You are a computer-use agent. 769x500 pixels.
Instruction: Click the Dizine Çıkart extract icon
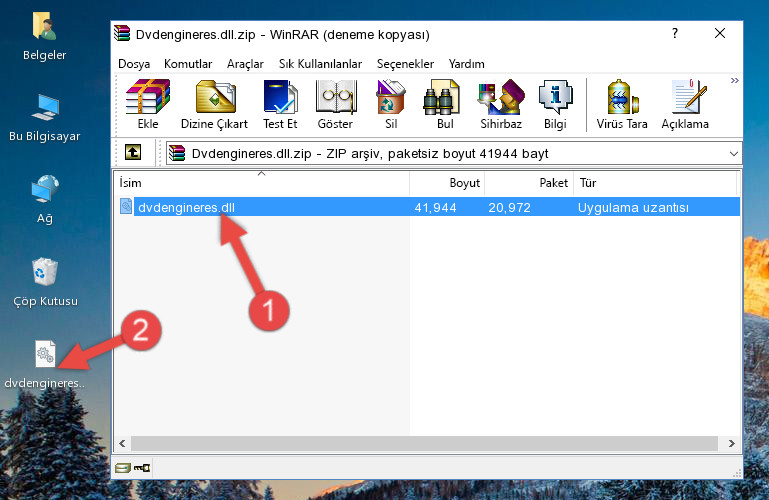(x=214, y=104)
